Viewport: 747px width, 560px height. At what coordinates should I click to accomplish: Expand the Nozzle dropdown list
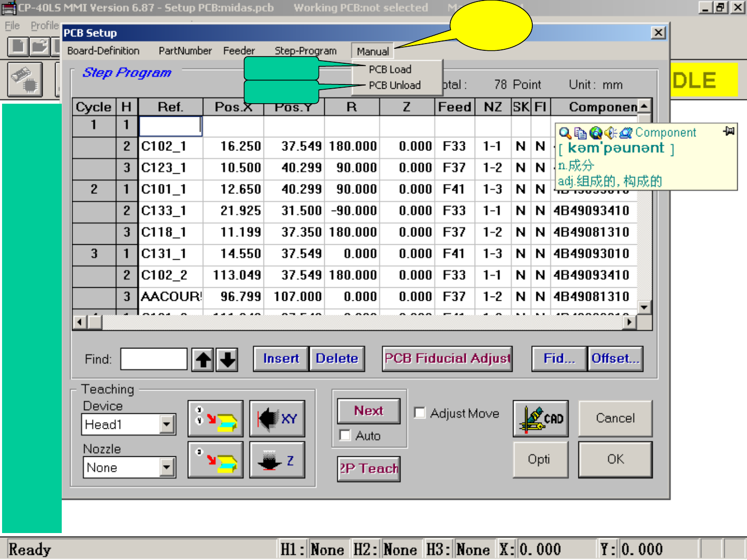(x=166, y=468)
